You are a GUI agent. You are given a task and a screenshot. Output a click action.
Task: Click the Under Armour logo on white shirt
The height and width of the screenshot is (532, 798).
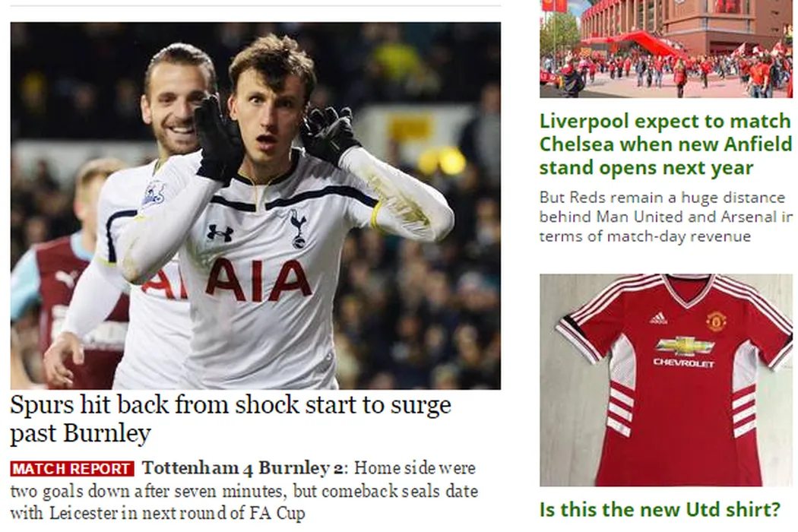(x=220, y=233)
